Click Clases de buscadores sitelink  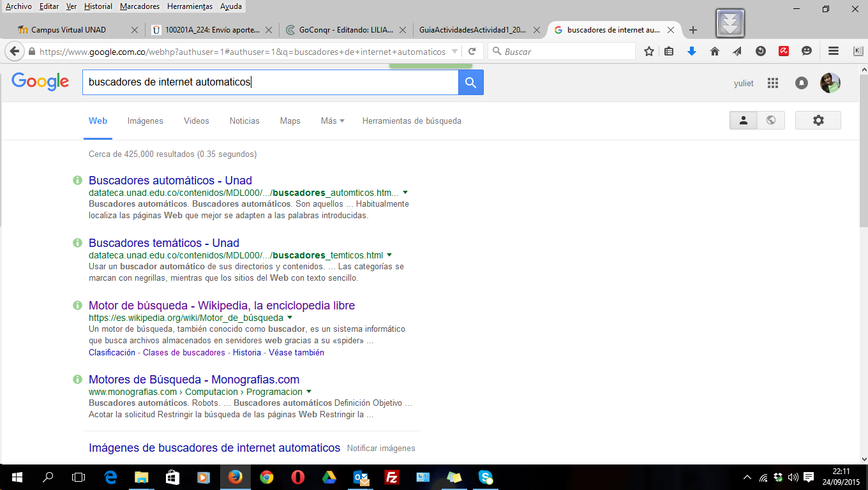184,352
